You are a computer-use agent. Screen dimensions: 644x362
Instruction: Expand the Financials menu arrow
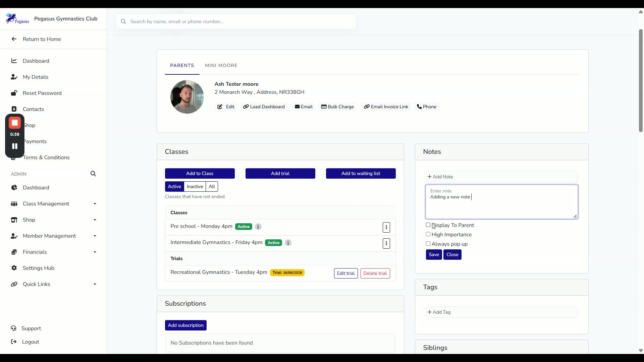pyautogui.click(x=95, y=252)
